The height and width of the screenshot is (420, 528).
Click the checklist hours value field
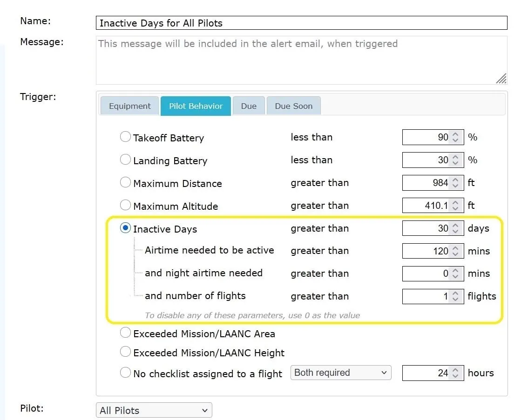pos(433,373)
